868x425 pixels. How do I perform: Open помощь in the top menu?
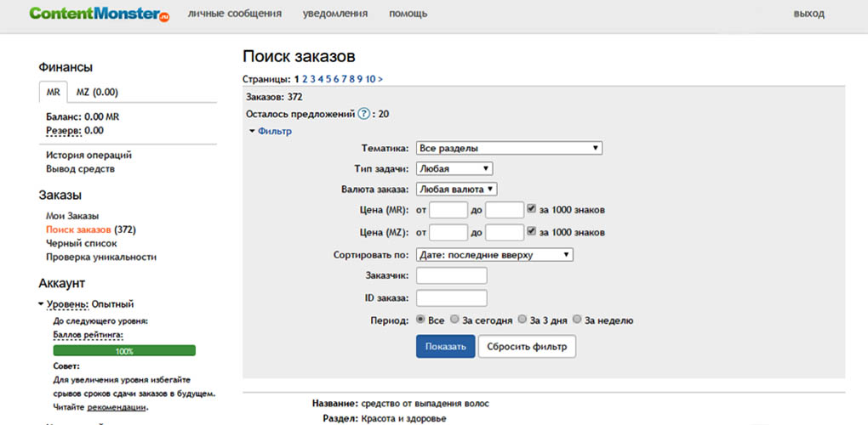pos(408,14)
